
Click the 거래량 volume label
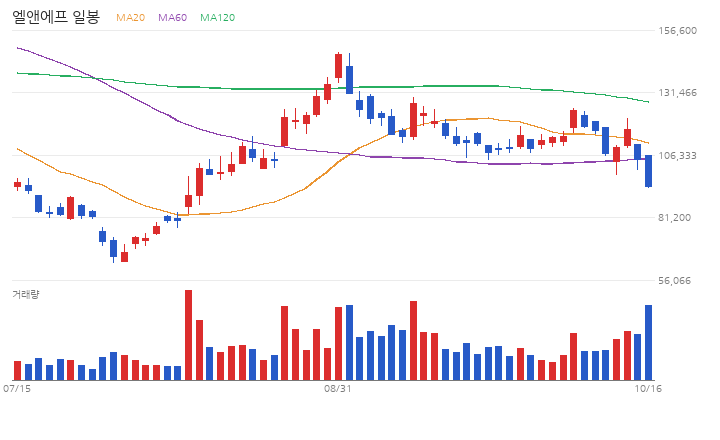click(x=26, y=294)
